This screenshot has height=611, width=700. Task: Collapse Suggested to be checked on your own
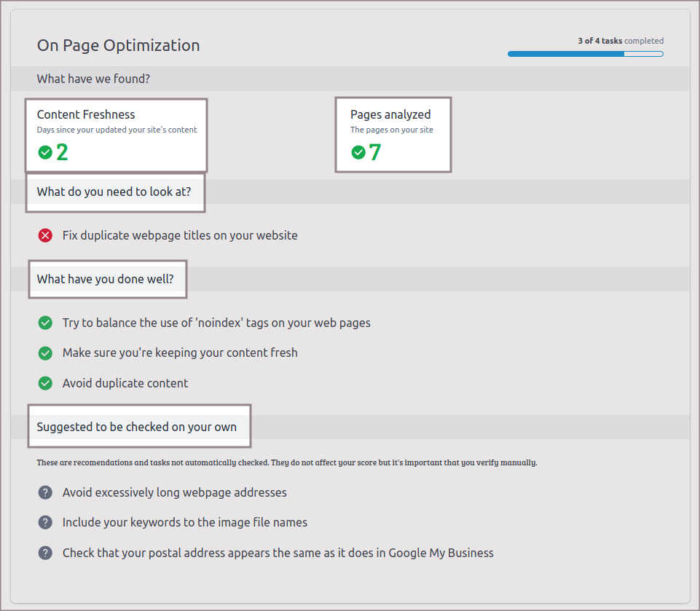coord(137,427)
